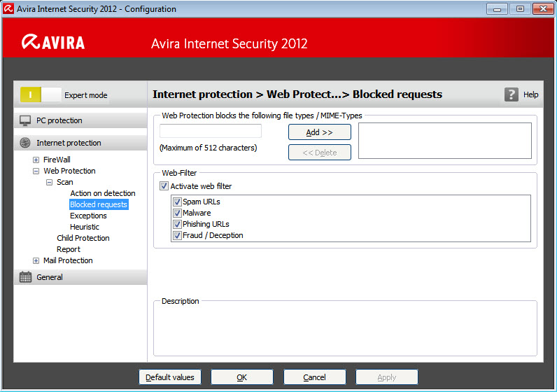Screen dimensions: 557x392
Task: Focus the file type / MIME-Type input field
Action: 211,131
